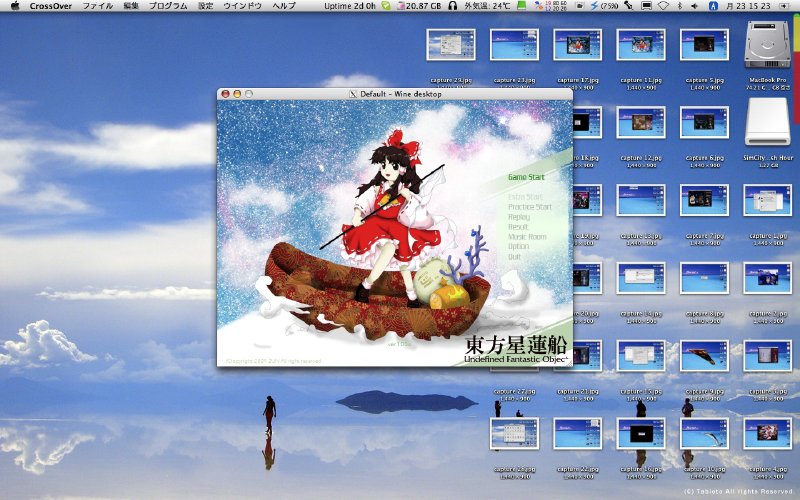This screenshot has width=800, height=500.
Task: Select capture 8.jpg desktop thumbnail
Action: tap(704, 278)
